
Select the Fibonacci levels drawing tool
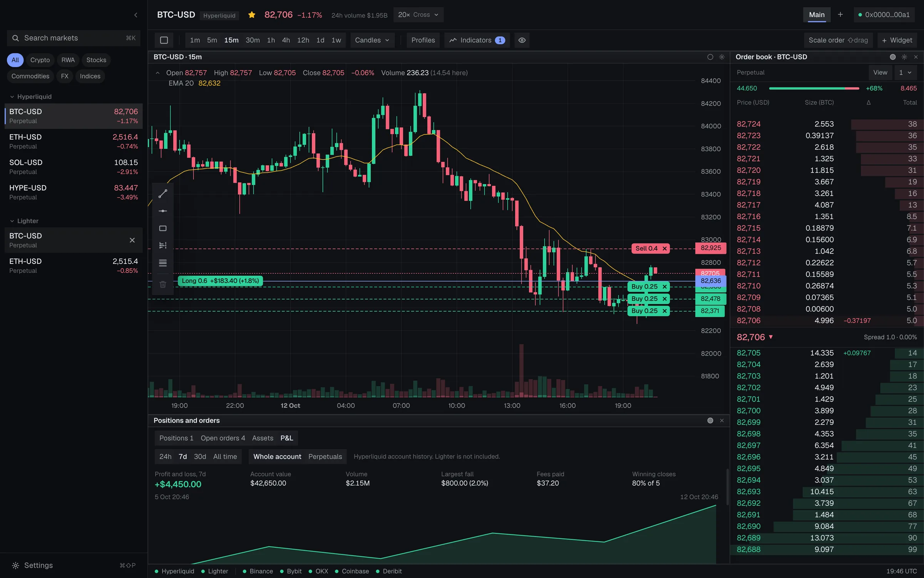coord(163,245)
